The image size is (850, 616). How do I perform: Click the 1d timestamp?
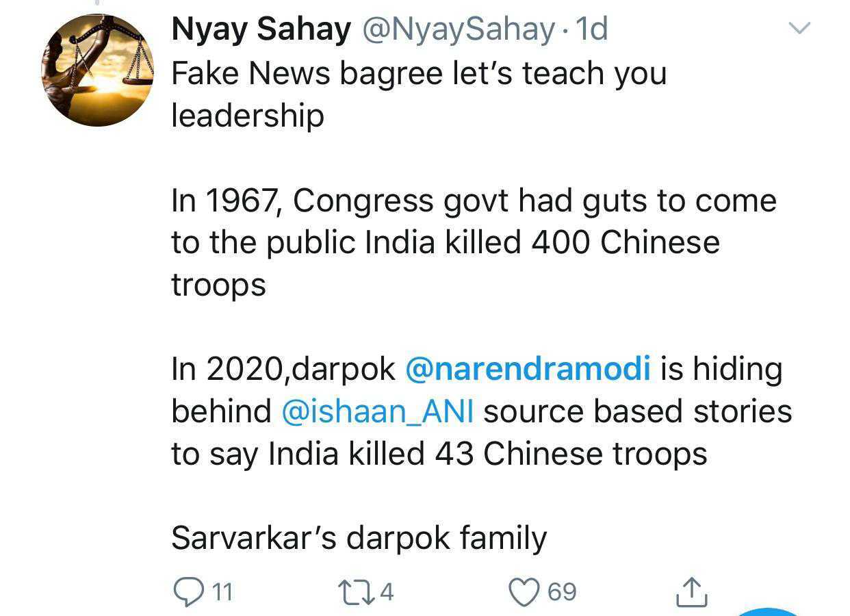pyautogui.click(x=591, y=29)
